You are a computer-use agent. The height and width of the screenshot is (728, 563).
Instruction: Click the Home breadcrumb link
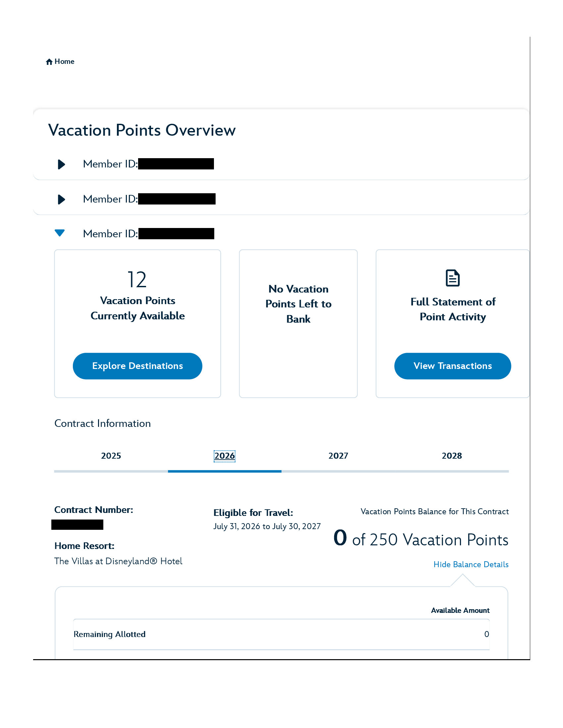(x=64, y=62)
